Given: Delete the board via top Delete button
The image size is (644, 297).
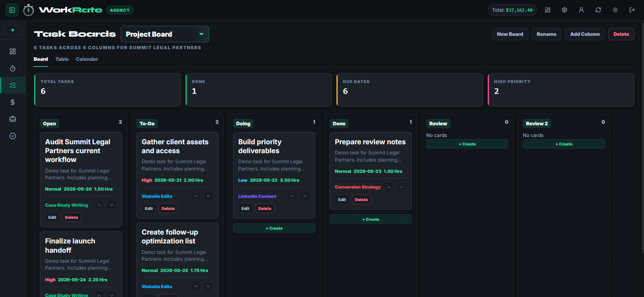Looking at the screenshot, I should pos(621,34).
